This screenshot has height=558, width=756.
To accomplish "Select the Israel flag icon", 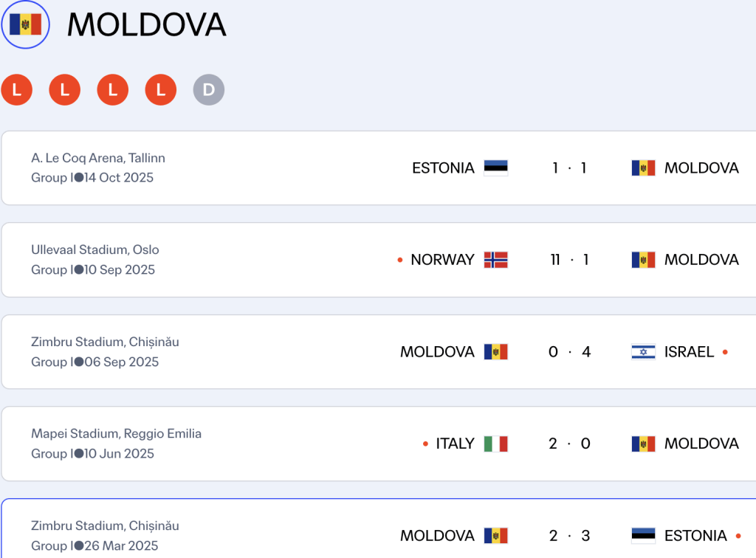I will click(645, 352).
